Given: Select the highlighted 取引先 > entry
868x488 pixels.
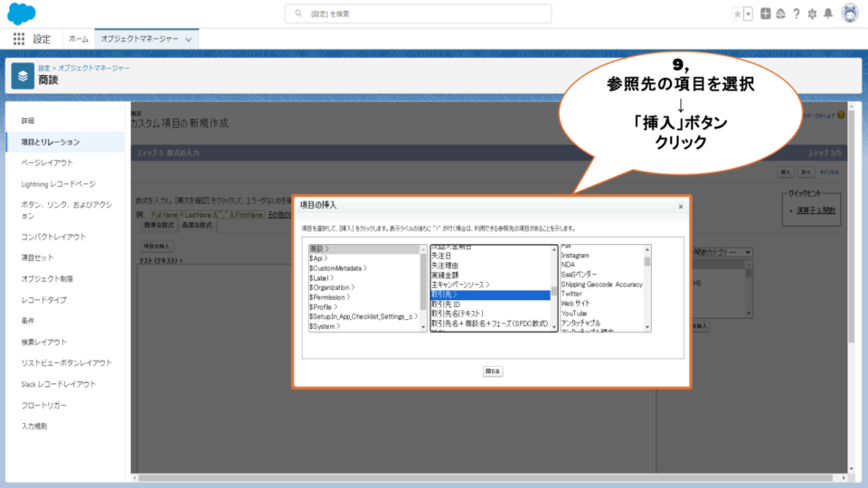Looking at the screenshot, I should click(490, 295).
